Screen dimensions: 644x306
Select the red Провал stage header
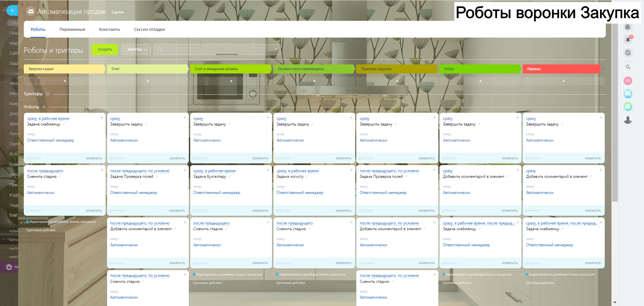click(561, 69)
